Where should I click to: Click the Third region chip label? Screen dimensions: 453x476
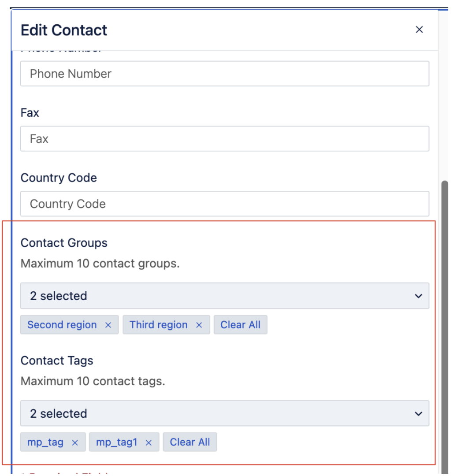159,325
